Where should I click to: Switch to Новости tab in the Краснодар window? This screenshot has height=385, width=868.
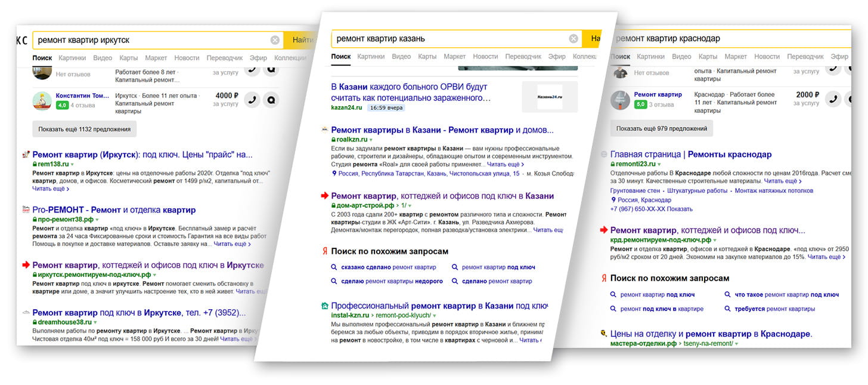coord(767,57)
